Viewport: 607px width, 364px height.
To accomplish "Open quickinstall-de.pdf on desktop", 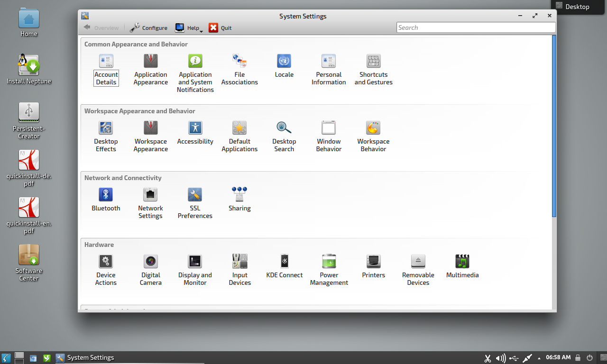I will pos(29,168).
